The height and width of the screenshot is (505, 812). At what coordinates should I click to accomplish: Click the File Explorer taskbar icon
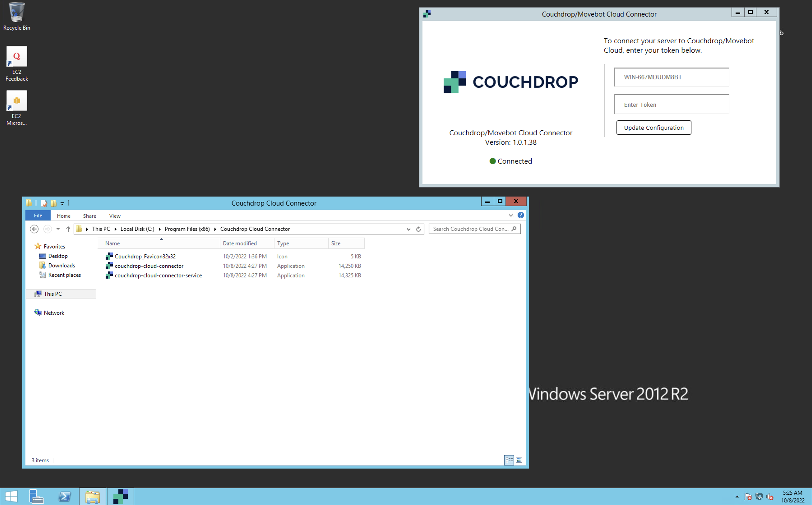(x=93, y=496)
